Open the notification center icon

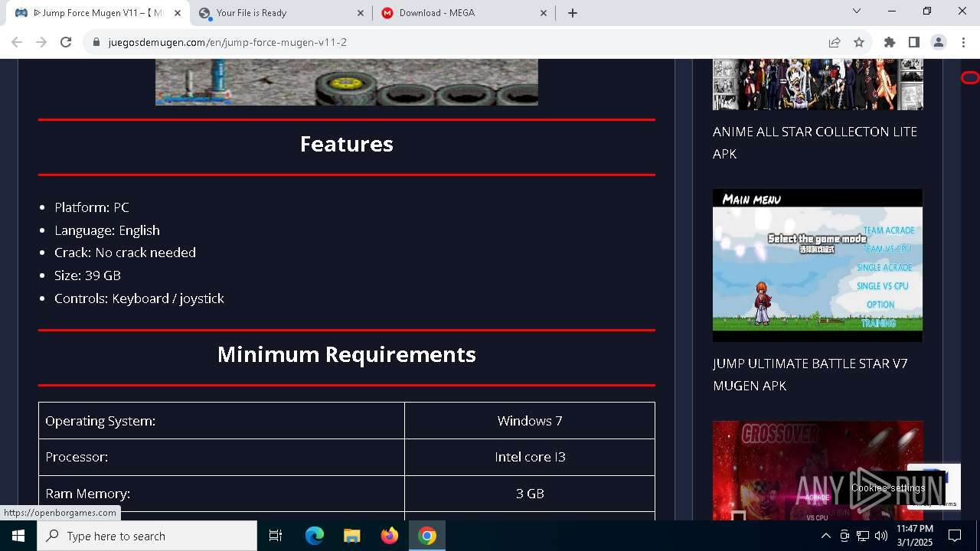955,536
